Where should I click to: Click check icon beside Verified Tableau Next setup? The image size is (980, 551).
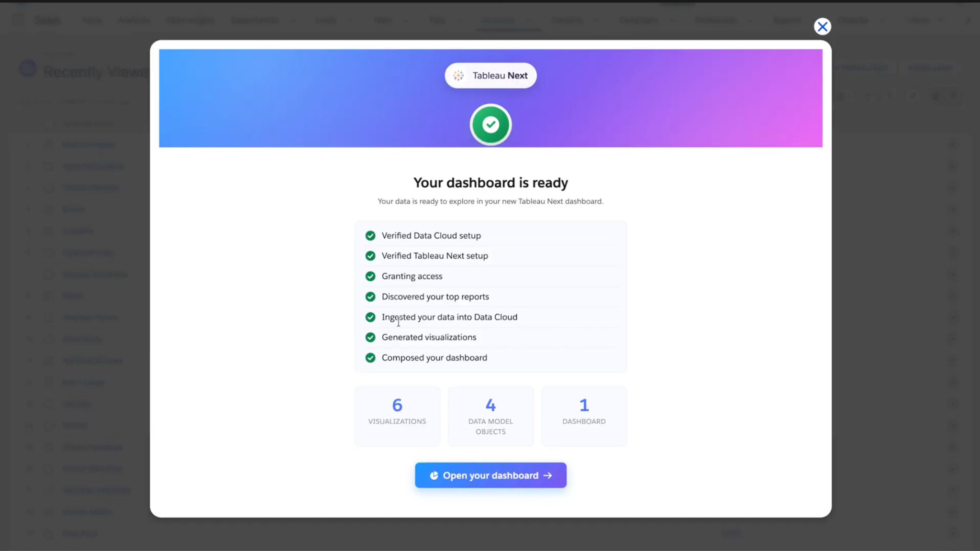(x=370, y=256)
